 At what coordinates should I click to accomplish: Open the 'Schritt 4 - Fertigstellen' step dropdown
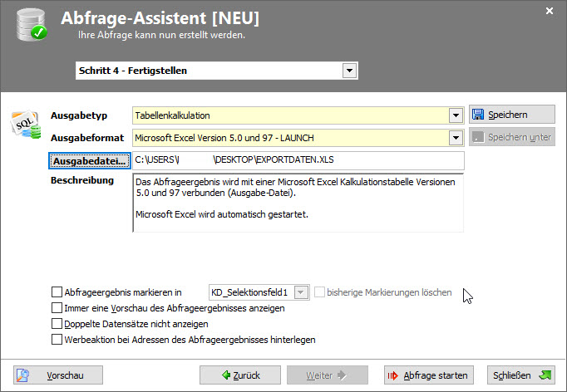pos(349,71)
